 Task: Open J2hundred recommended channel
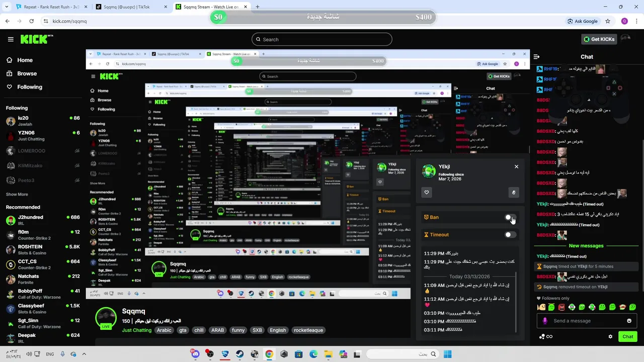tap(42, 220)
